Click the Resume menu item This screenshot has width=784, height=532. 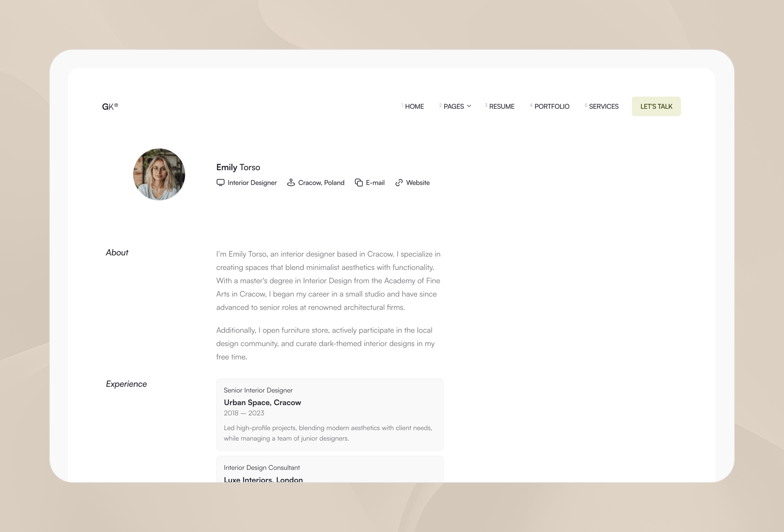[x=501, y=106]
